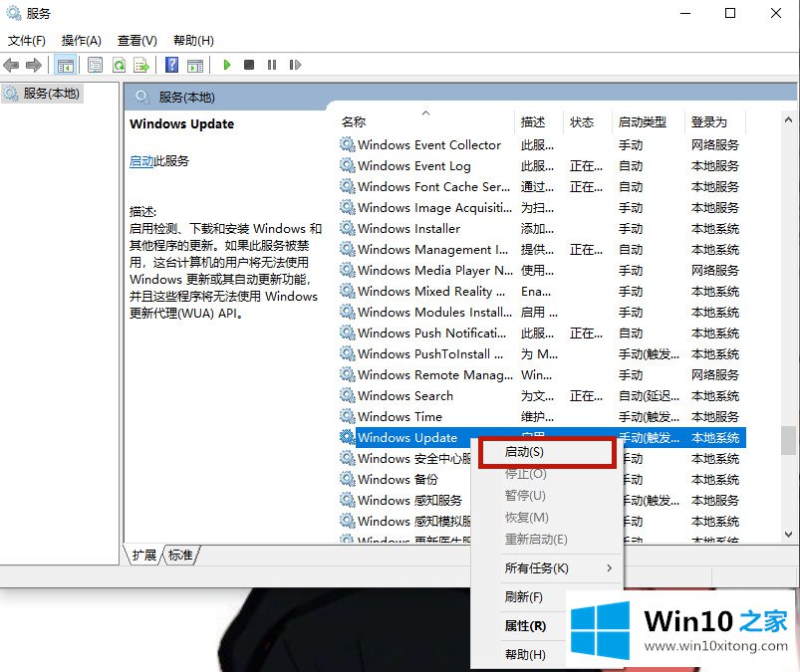800x672 pixels.
Task: Click the Stop Service square icon
Action: pyautogui.click(x=249, y=65)
